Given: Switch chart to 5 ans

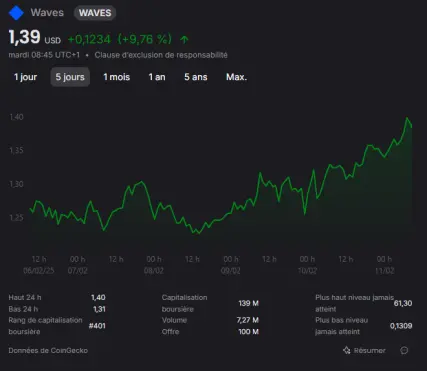Looking at the screenshot, I should tap(196, 77).
